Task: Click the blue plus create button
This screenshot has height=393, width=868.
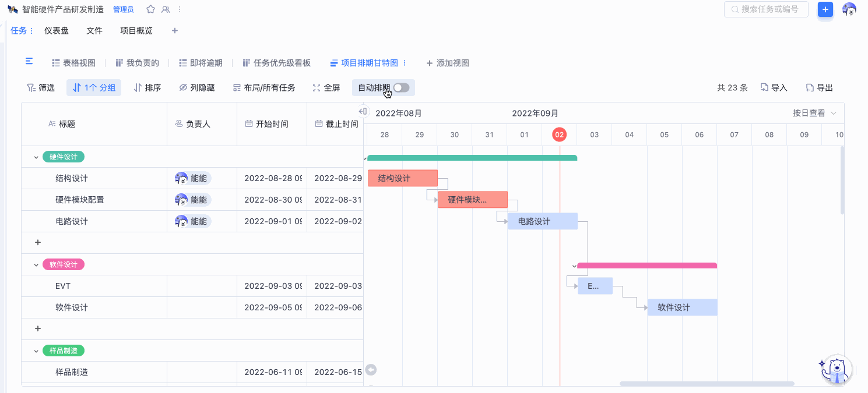Action: 825,9
